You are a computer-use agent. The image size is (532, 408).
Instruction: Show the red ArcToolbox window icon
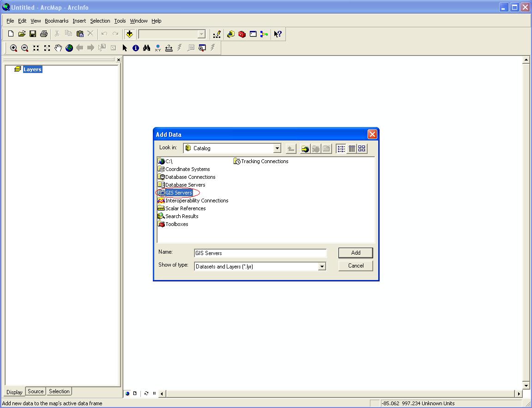coord(242,34)
